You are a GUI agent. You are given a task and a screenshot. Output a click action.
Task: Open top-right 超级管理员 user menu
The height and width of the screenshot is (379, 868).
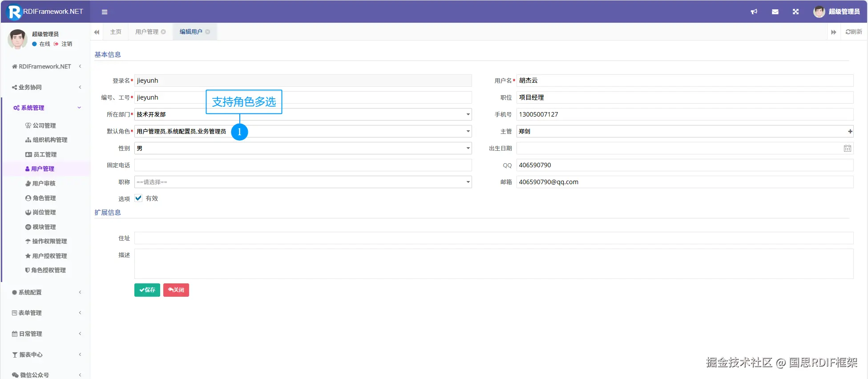(x=837, y=12)
